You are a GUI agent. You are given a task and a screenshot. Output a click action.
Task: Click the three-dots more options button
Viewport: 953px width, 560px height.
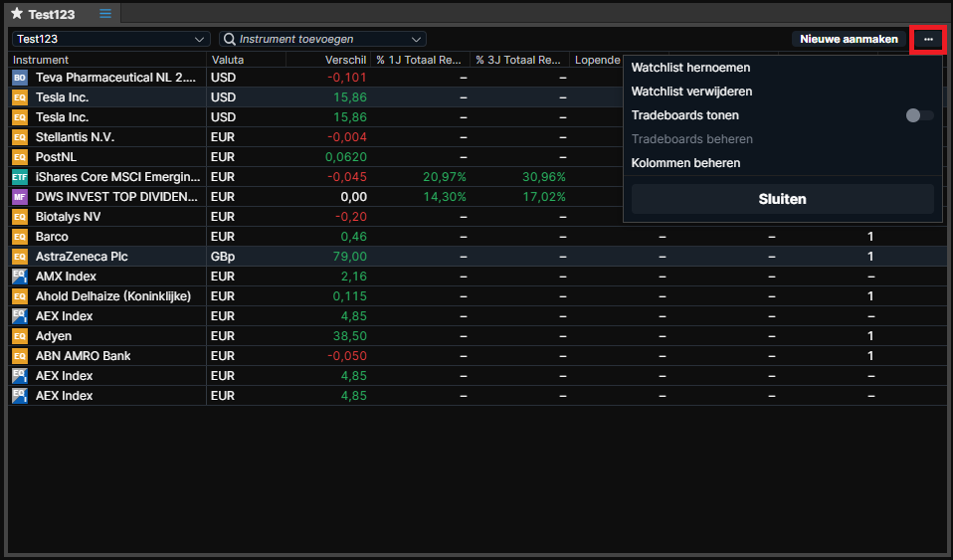pyautogui.click(x=928, y=39)
